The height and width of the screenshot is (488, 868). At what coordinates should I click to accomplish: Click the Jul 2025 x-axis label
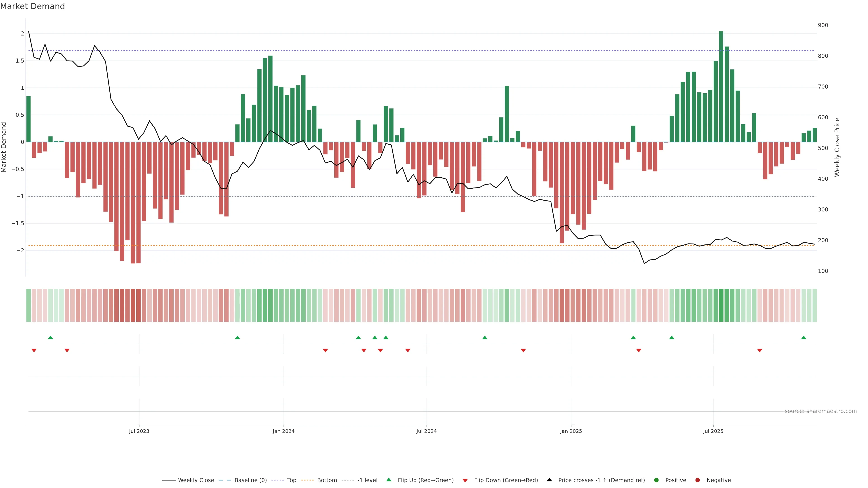713,431
